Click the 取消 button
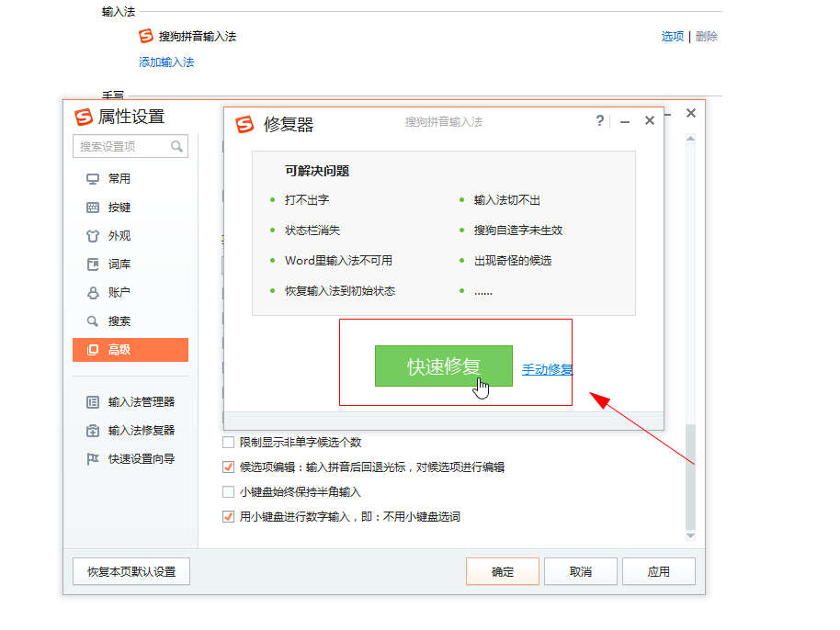Viewport: 840px width, 630px height. pos(581,571)
